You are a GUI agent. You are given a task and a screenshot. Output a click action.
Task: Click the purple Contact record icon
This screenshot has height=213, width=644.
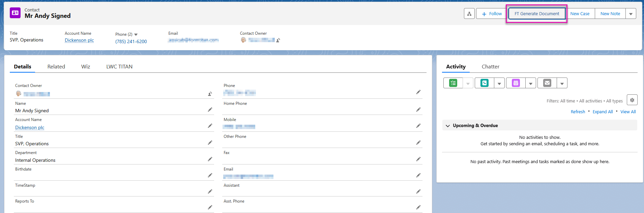coord(15,13)
